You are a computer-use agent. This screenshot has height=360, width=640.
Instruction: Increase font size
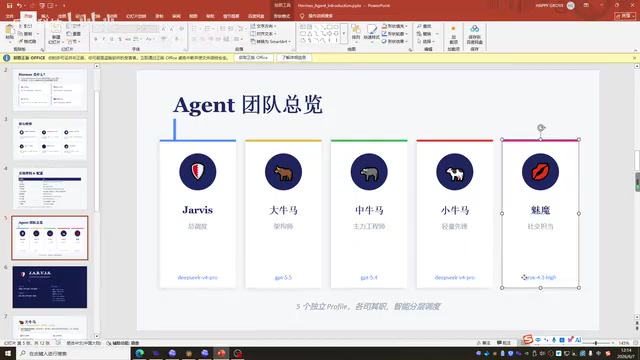point(164,29)
